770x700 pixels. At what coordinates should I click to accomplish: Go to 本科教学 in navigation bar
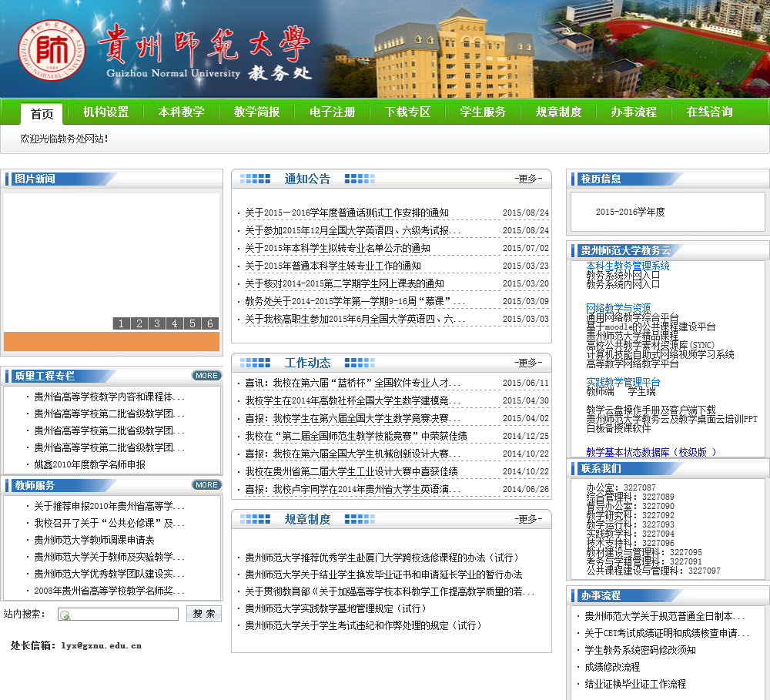coord(181,112)
